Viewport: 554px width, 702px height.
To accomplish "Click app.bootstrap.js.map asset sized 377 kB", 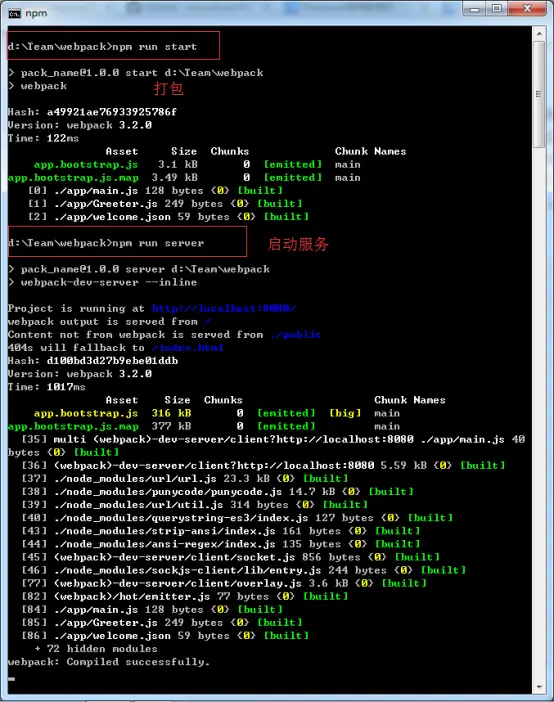I will 73,427.
